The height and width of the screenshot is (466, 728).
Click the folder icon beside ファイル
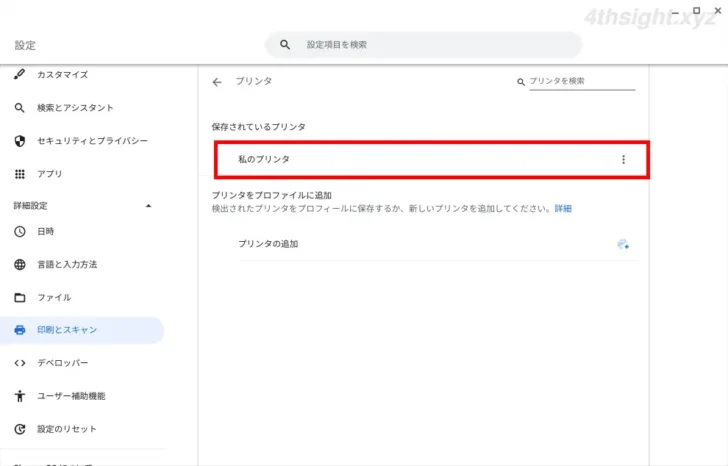pos(20,298)
